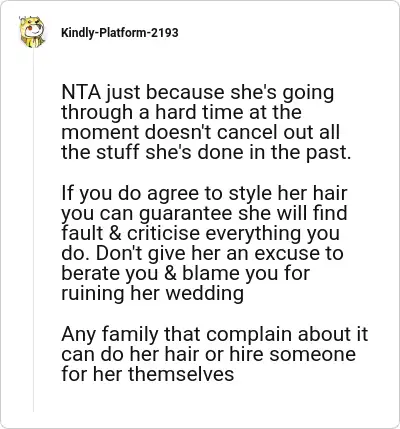400x429 pixels.
Task: Click the line 'fault & criticise everything you'
Action: point(200,233)
